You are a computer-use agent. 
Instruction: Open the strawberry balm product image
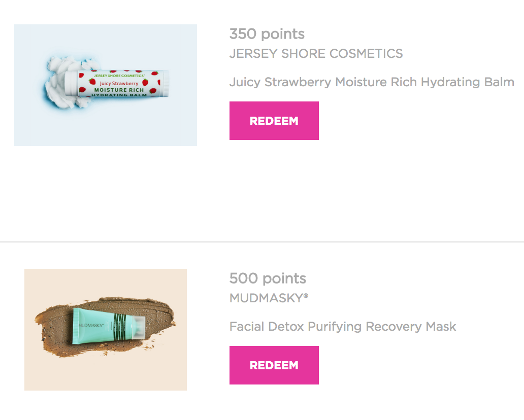pyautogui.click(x=106, y=85)
